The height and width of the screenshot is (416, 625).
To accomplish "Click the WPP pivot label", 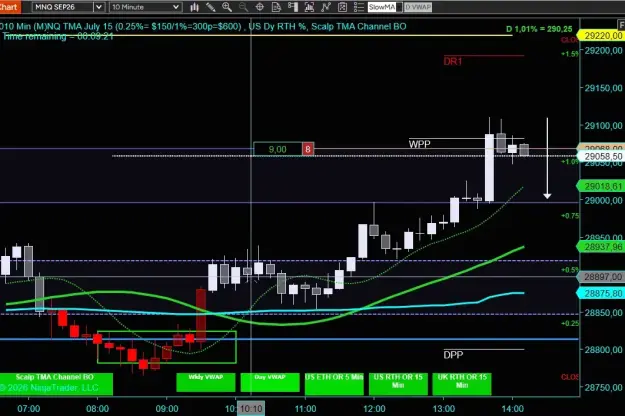I will click(x=419, y=144).
